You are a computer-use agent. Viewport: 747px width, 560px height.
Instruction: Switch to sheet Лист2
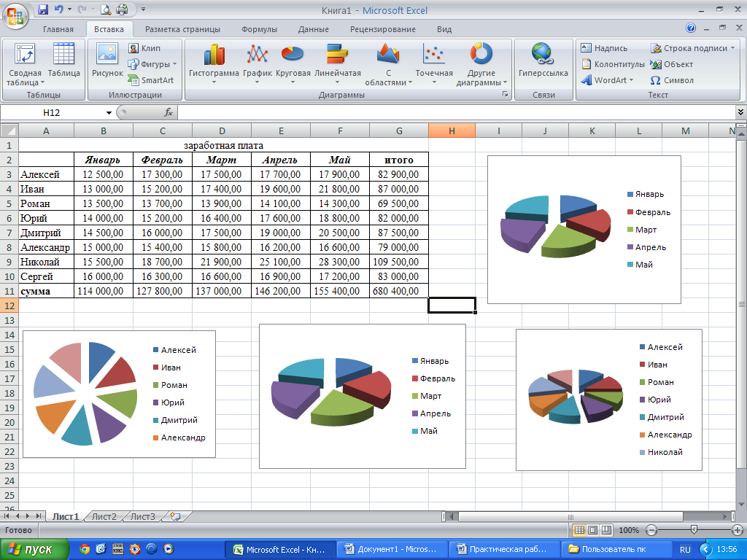104,517
